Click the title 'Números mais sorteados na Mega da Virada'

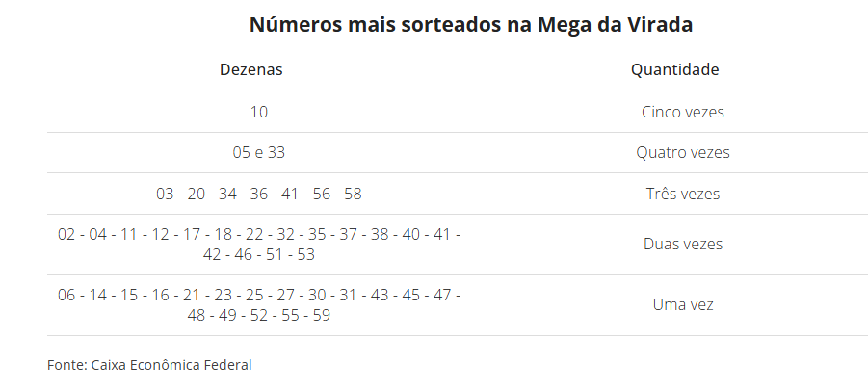(471, 25)
